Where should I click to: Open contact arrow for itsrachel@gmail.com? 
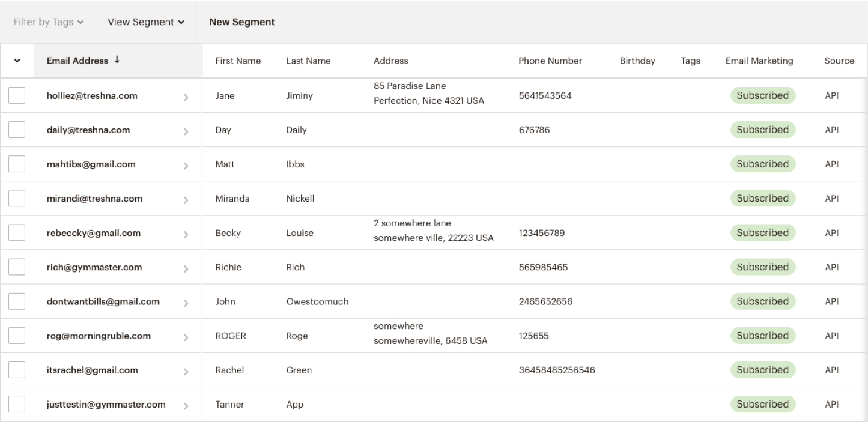186,371
